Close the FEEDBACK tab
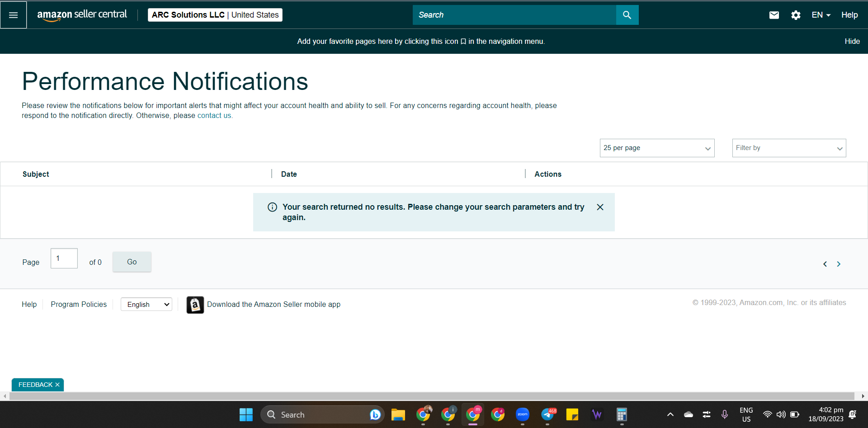This screenshot has width=868, height=428. coord(57,385)
